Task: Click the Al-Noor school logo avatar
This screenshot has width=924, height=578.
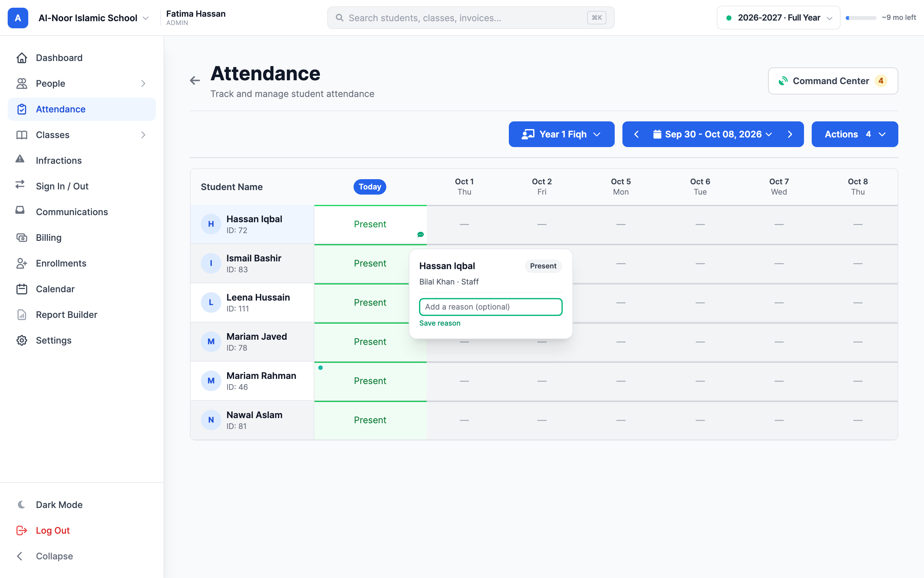Action: point(18,18)
